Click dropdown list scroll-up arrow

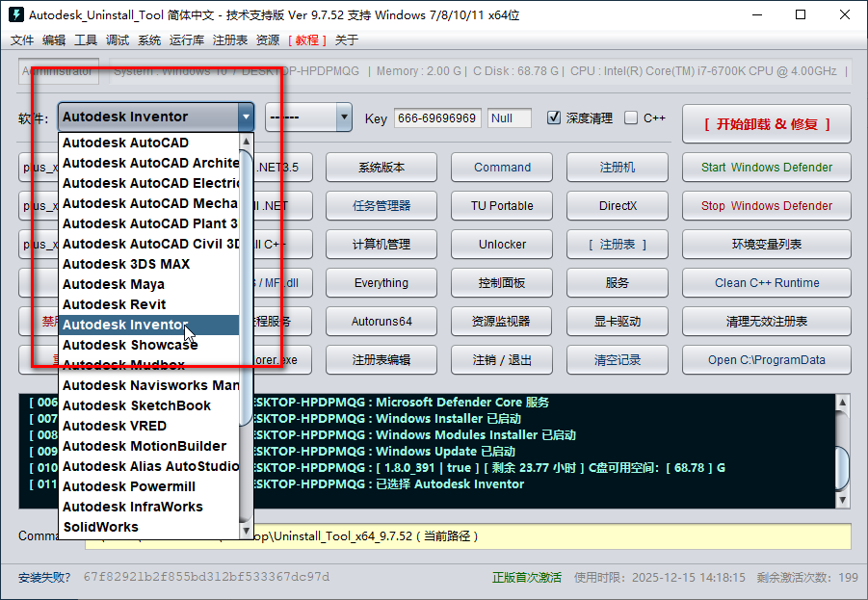pyautogui.click(x=247, y=142)
